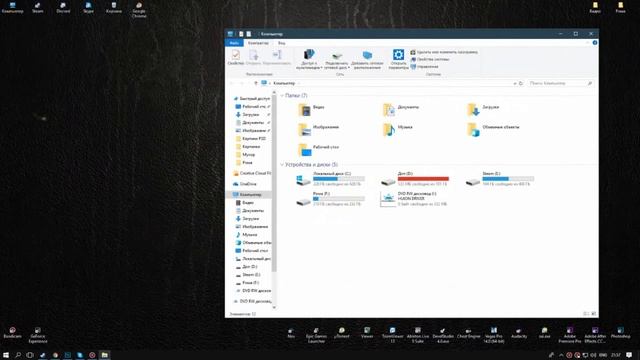Open the address bar history dropdown
This screenshot has width=640, height=360.
point(514,83)
